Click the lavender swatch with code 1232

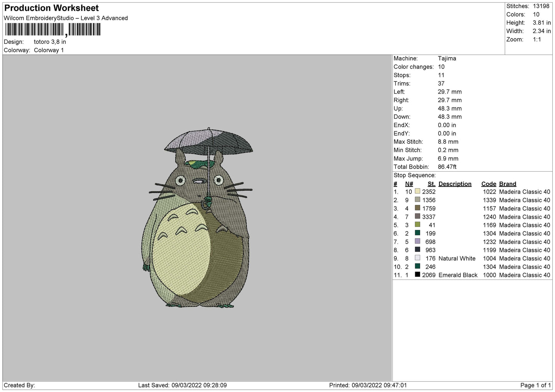pyautogui.click(x=417, y=241)
